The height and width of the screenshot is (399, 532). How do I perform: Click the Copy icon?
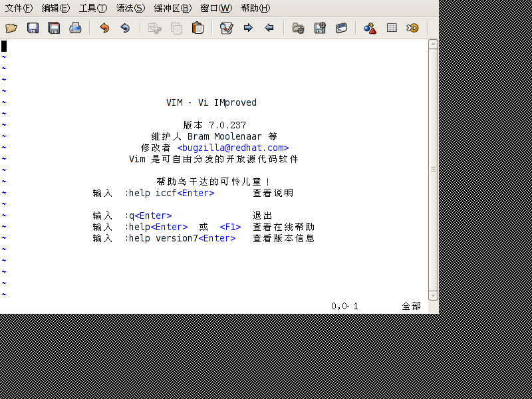[176, 28]
